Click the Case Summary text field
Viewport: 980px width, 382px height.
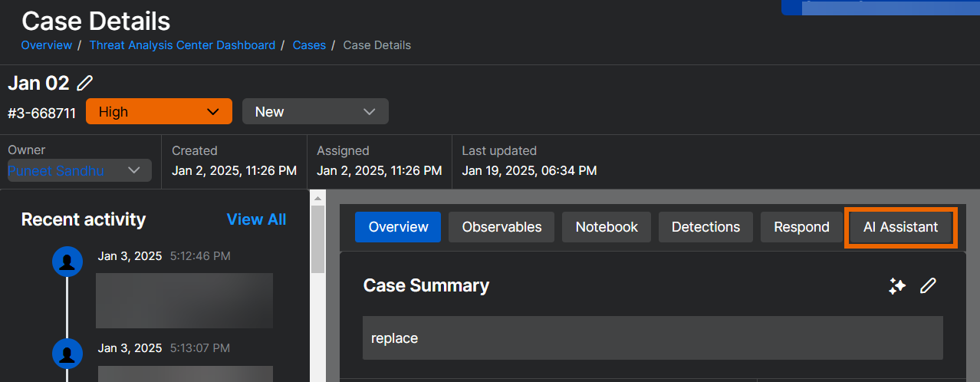pos(652,338)
